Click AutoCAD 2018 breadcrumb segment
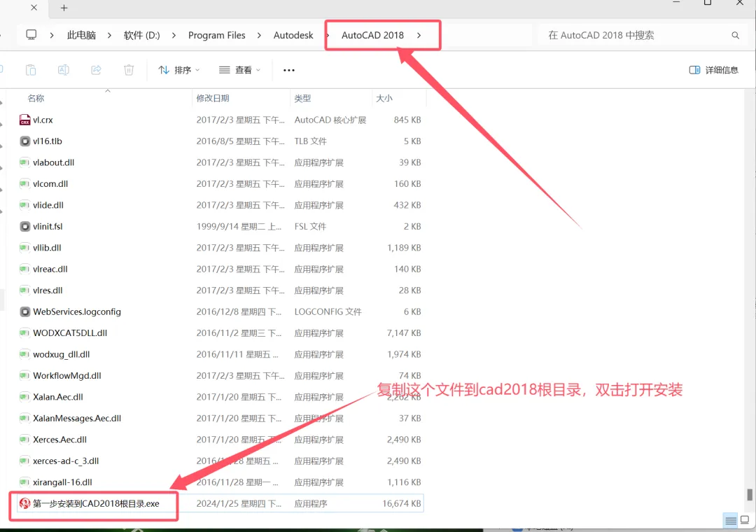The width and height of the screenshot is (756, 532). pos(372,35)
